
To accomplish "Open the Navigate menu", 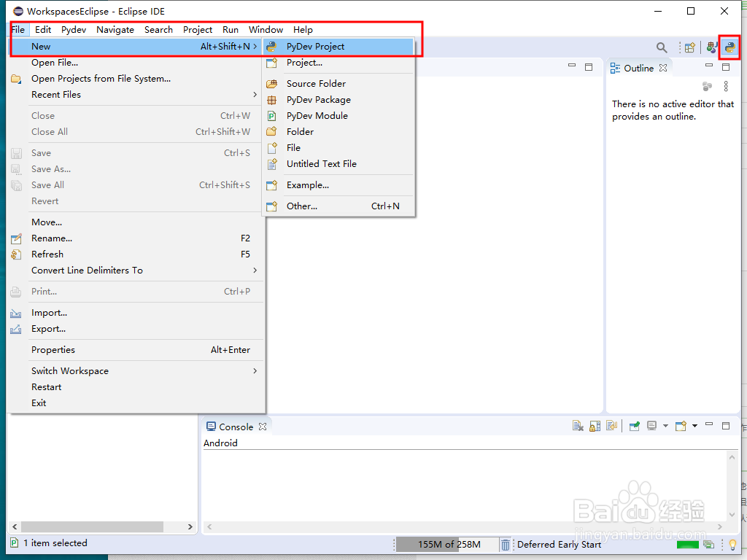I will pos(115,29).
